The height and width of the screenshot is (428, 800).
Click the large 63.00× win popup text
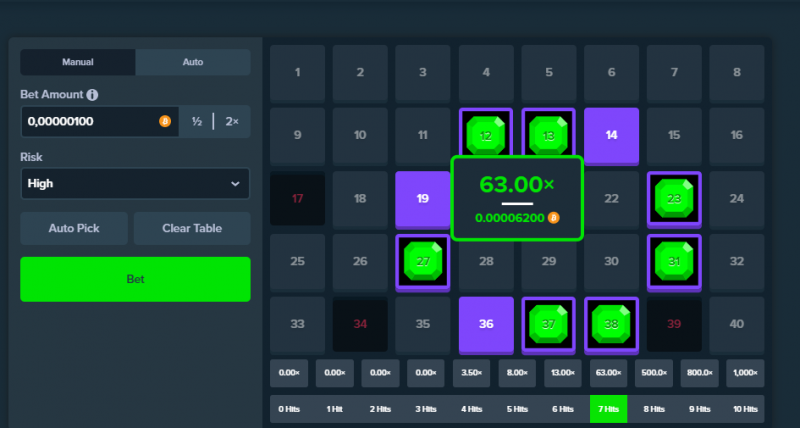(516, 184)
